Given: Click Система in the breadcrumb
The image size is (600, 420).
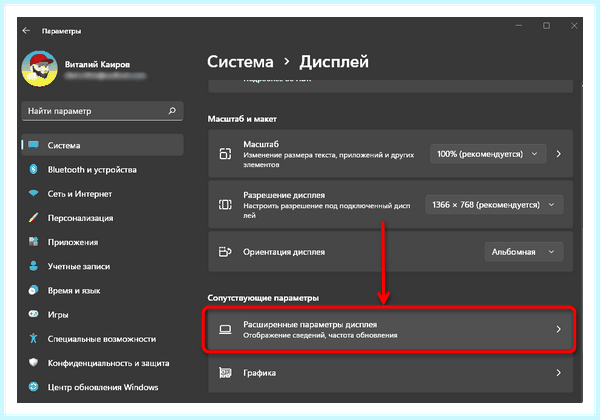Looking at the screenshot, I should pyautogui.click(x=240, y=62).
